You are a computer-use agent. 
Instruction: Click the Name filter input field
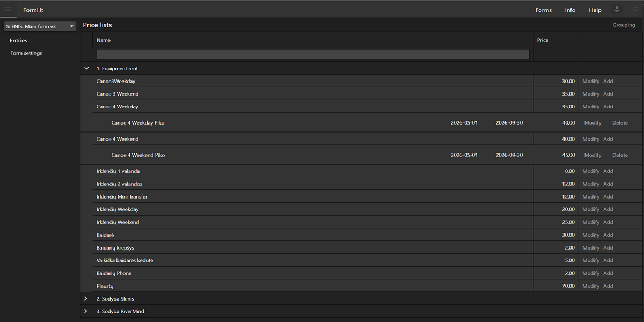[x=312, y=54]
